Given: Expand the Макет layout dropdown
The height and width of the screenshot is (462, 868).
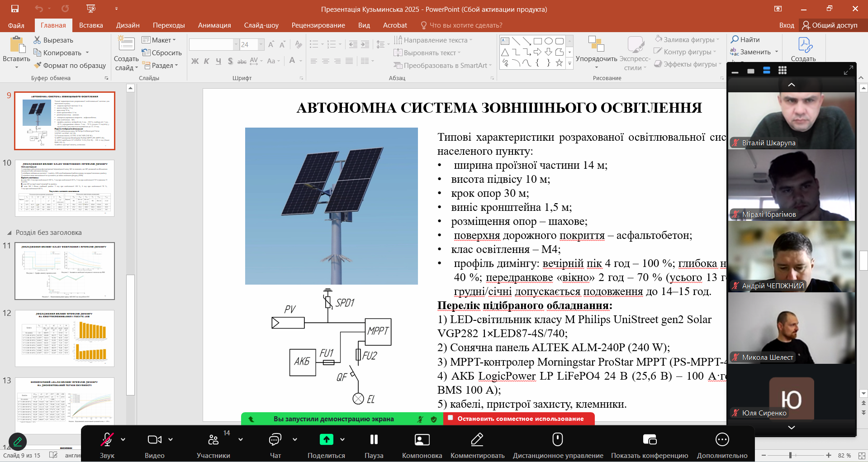Looking at the screenshot, I should 159,40.
